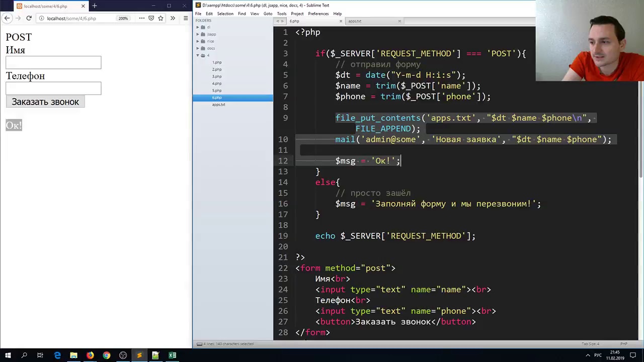This screenshot has height=362, width=644.
Task: Open Task View on taskbar
Action: [40, 355]
